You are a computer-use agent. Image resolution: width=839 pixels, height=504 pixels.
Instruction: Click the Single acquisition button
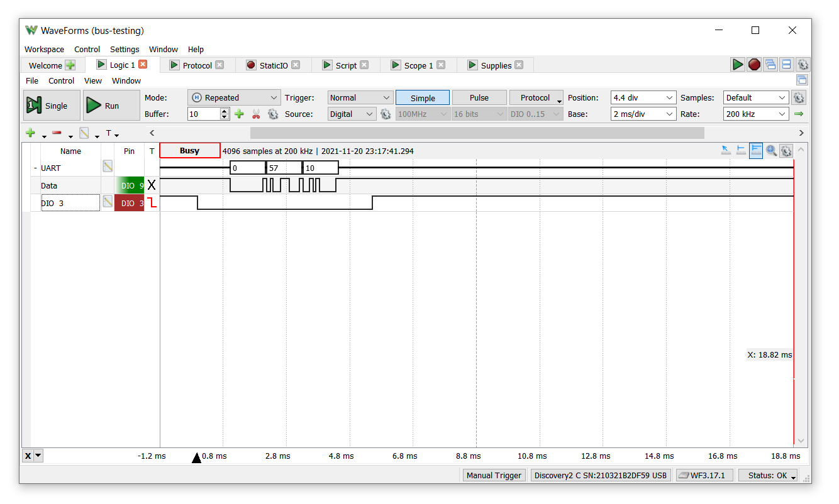tap(52, 106)
